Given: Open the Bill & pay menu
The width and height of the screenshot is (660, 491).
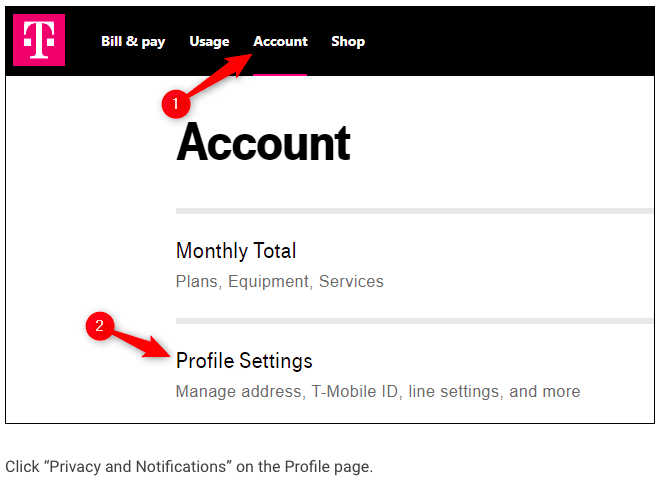Looking at the screenshot, I should [133, 41].
